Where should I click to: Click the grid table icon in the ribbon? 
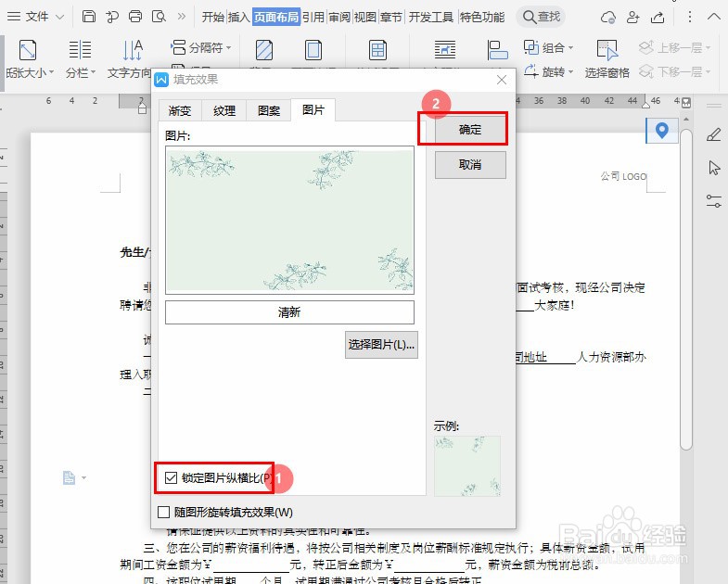click(x=378, y=50)
